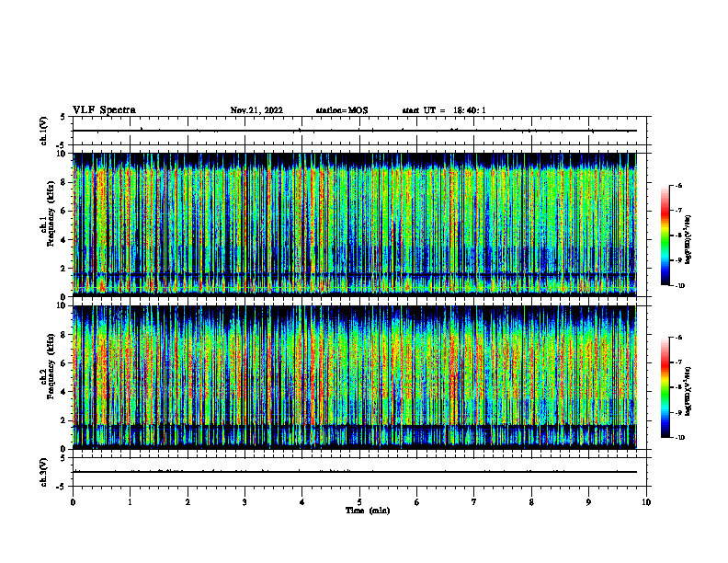The width and height of the screenshot is (728, 563).
Task: Click the "VLF Spectra" plot title
Action: tap(104, 110)
